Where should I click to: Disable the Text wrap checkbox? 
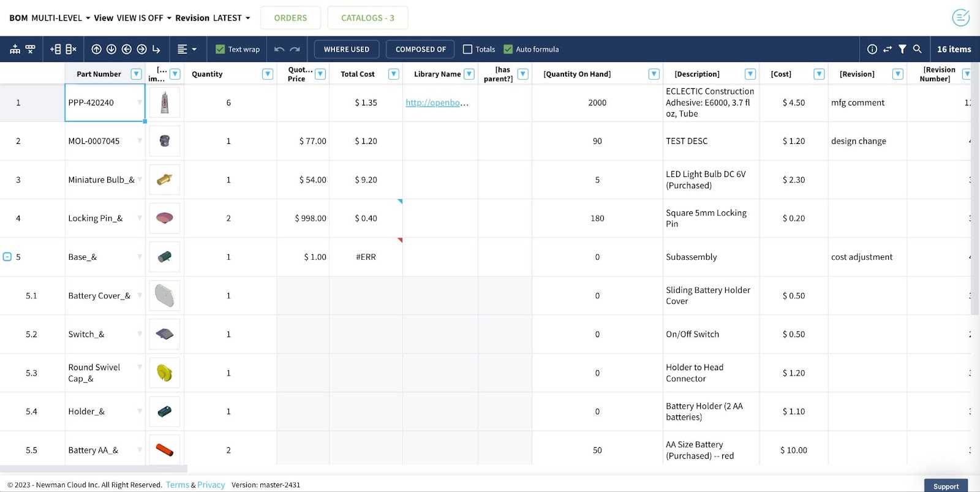221,49
